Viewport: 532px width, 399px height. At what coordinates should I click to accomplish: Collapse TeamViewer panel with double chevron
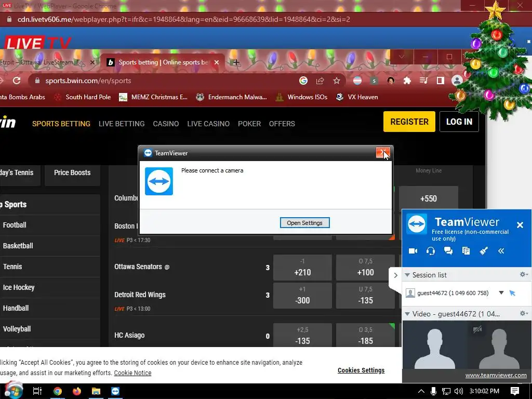(501, 251)
